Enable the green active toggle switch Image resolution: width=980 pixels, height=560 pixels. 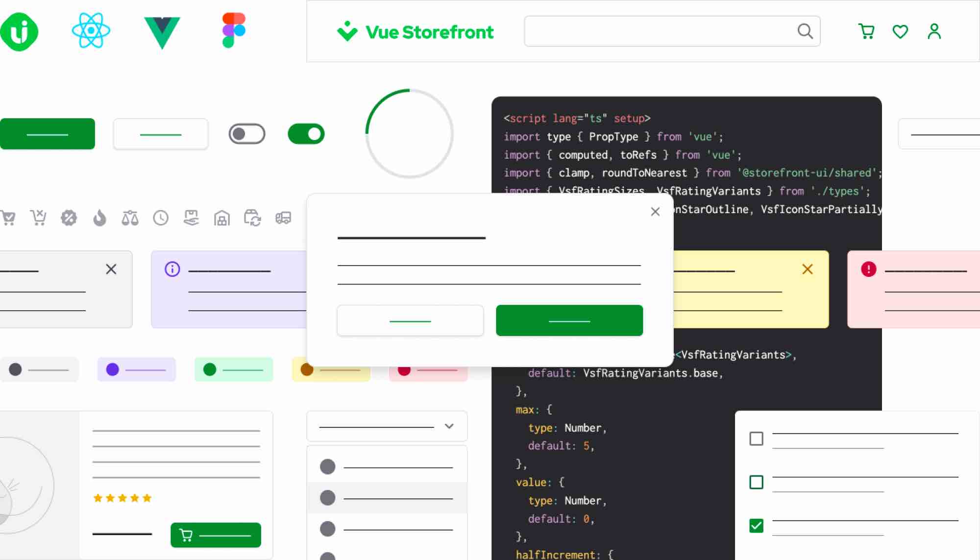[x=306, y=134]
